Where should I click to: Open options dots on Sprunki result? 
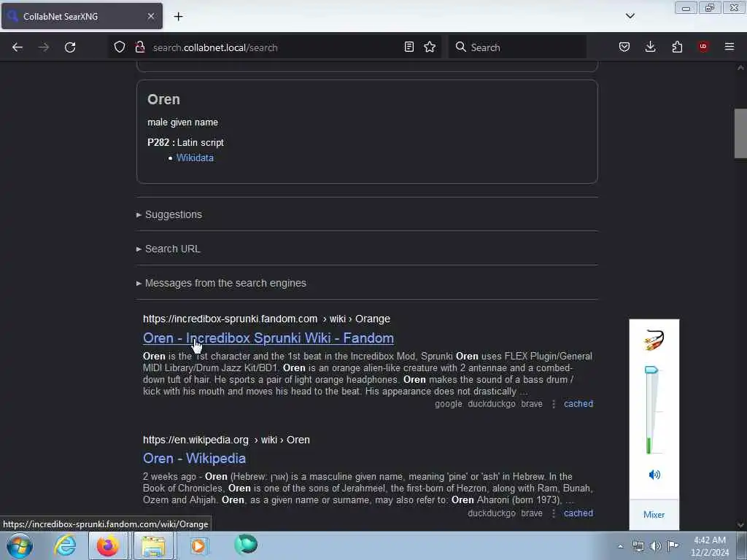coord(553,404)
